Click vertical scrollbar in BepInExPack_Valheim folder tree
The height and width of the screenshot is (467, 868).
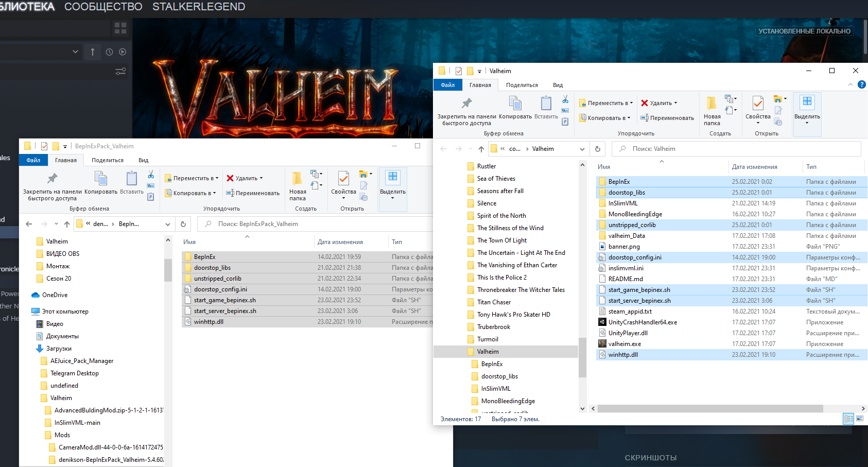[x=168, y=270]
